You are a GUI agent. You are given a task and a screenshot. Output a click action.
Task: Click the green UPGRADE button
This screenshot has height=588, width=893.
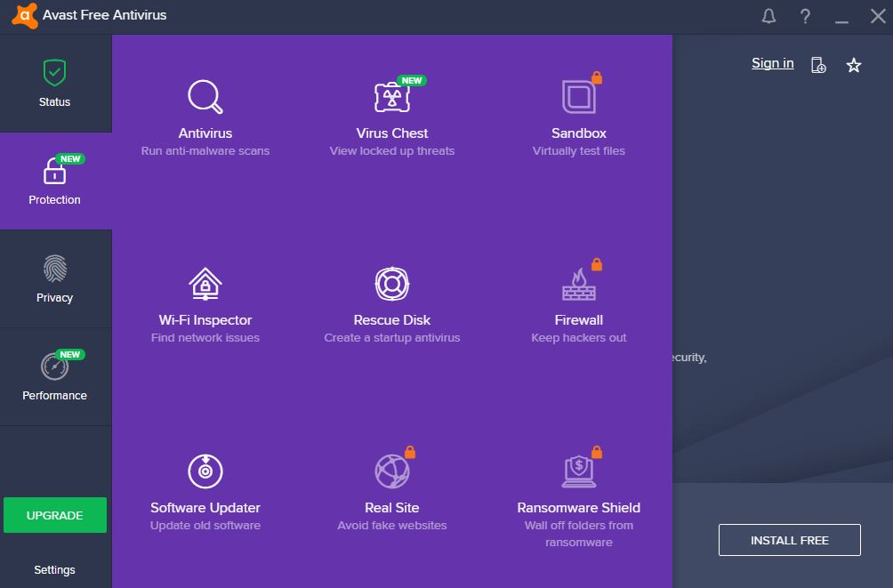(55, 515)
